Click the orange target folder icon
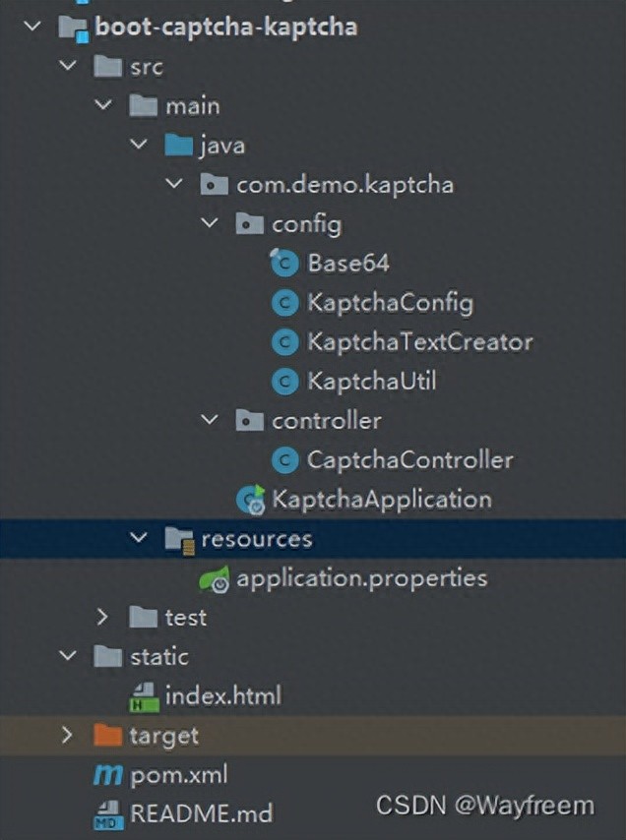Screen dimensions: 626x840 pyautogui.click(x=107, y=735)
